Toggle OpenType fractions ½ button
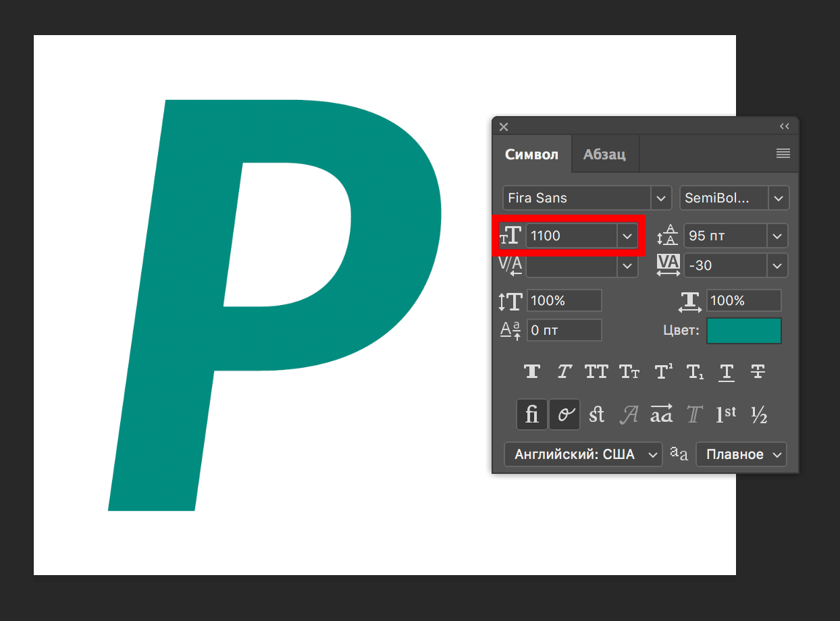Screen dimensions: 840x621 tap(759, 414)
